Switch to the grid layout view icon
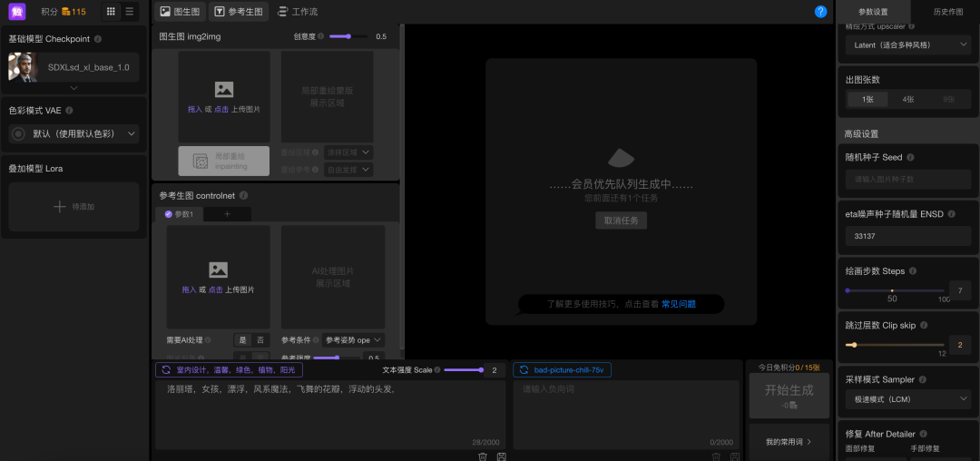 [111, 11]
